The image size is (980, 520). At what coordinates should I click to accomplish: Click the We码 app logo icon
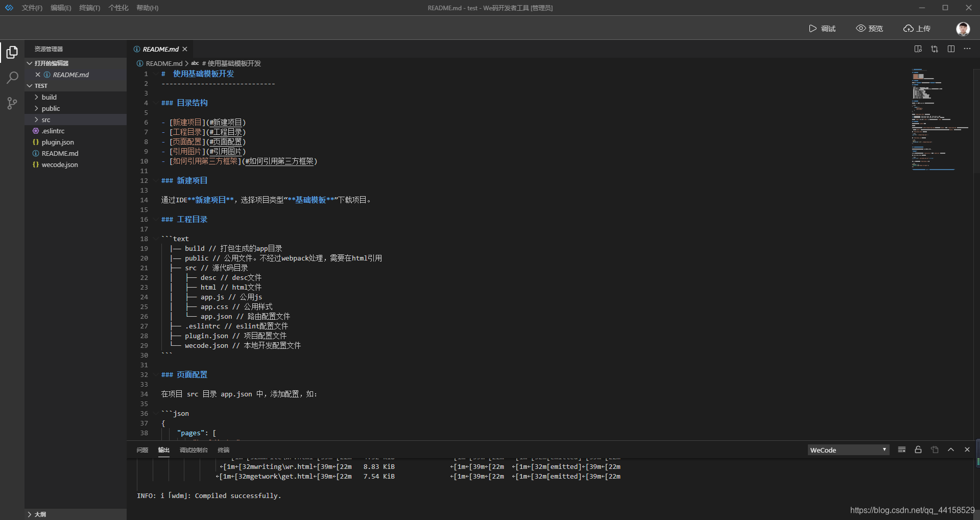pos(9,8)
